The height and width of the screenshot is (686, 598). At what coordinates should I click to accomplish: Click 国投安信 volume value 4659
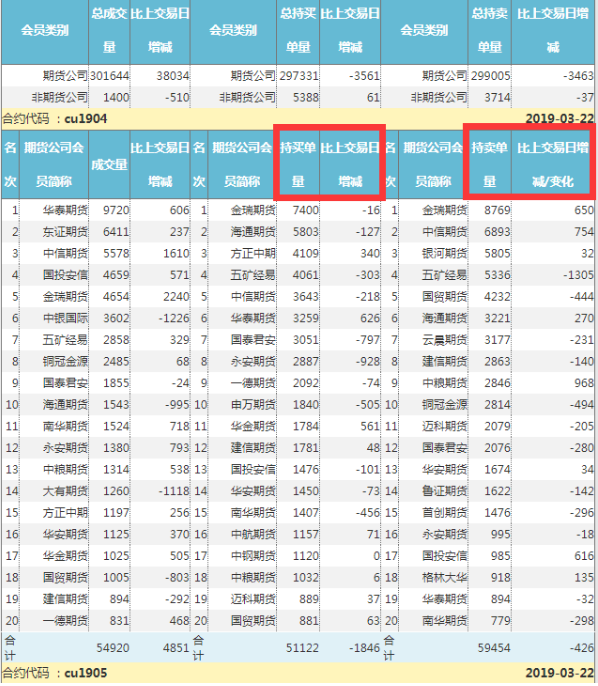click(x=116, y=275)
